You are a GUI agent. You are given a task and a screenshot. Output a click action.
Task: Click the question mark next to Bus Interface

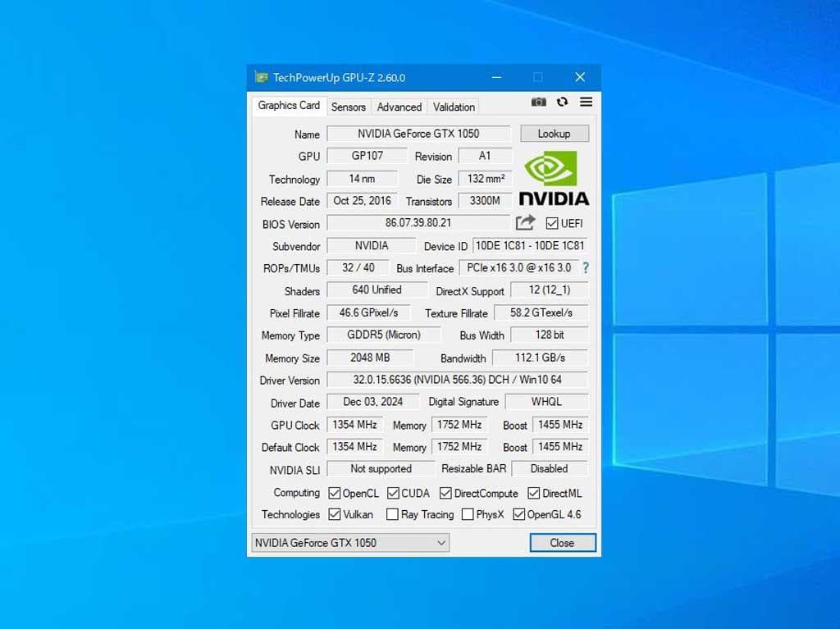(x=585, y=268)
